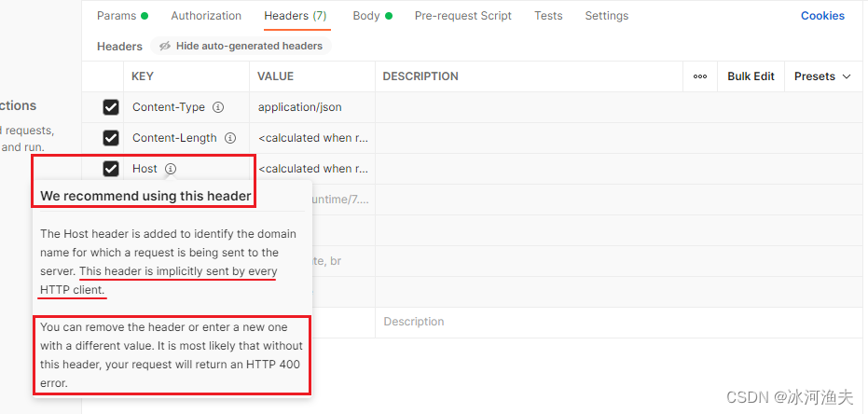The image size is (868, 414).
Task: Uncheck the Host header checkbox
Action: pyautogui.click(x=111, y=169)
